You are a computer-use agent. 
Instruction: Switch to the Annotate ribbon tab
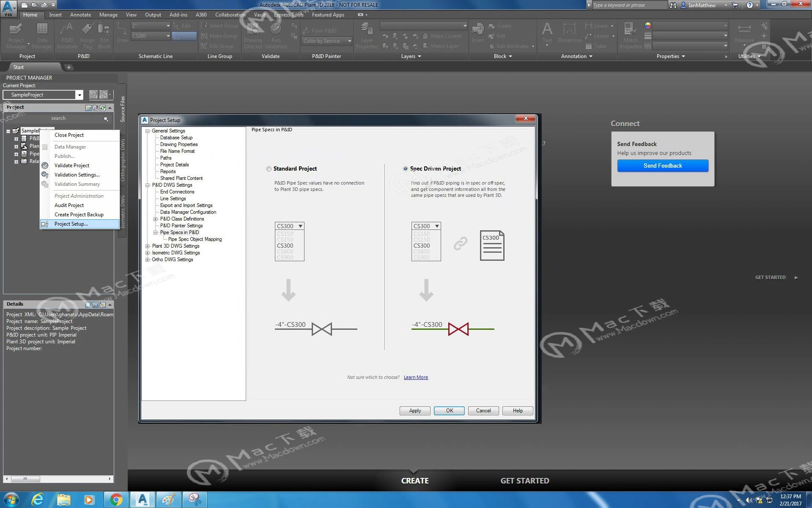[80, 15]
